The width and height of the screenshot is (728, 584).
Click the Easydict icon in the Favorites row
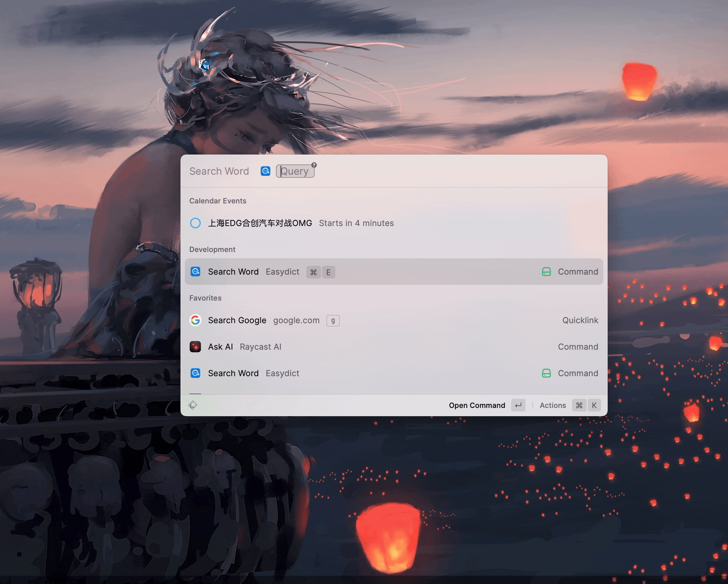[x=195, y=373]
